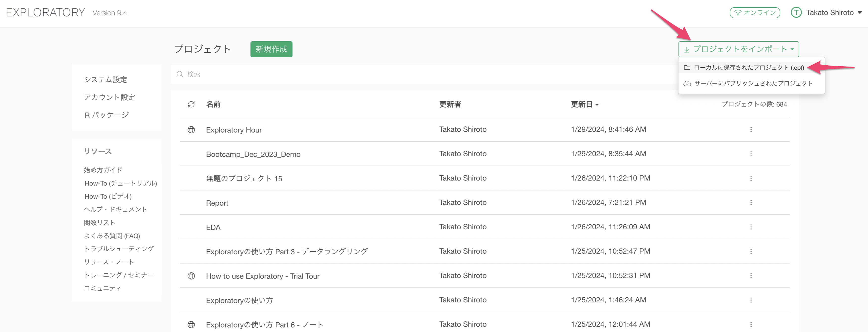This screenshot has height=332, width=868.
Task: Click the 更新者 column header
Action: click(x=450, y=104)
